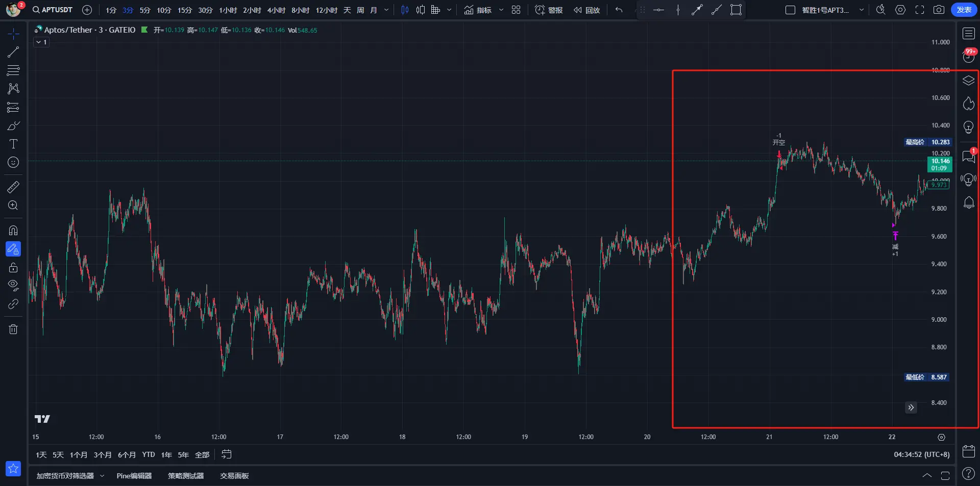This screenshot has height=486, width=980.
Task: Expand the bottom panel with up chevron
Action: coord(927,476)
